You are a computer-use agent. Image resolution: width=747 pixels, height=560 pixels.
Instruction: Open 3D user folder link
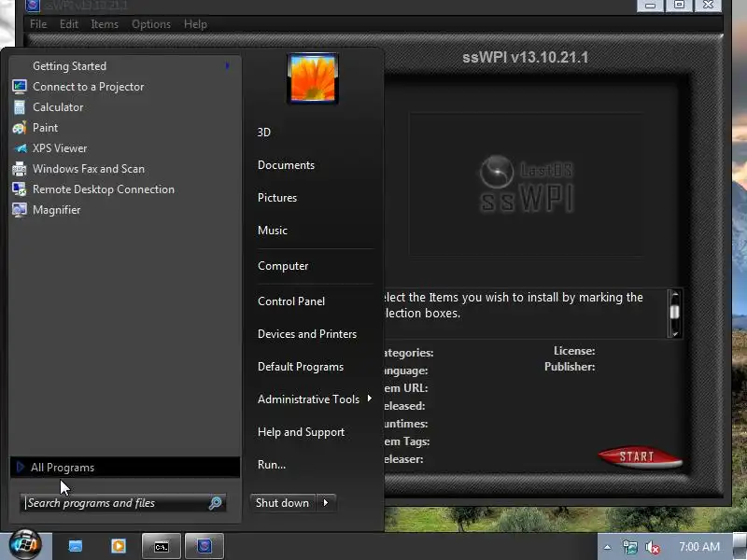264,133
